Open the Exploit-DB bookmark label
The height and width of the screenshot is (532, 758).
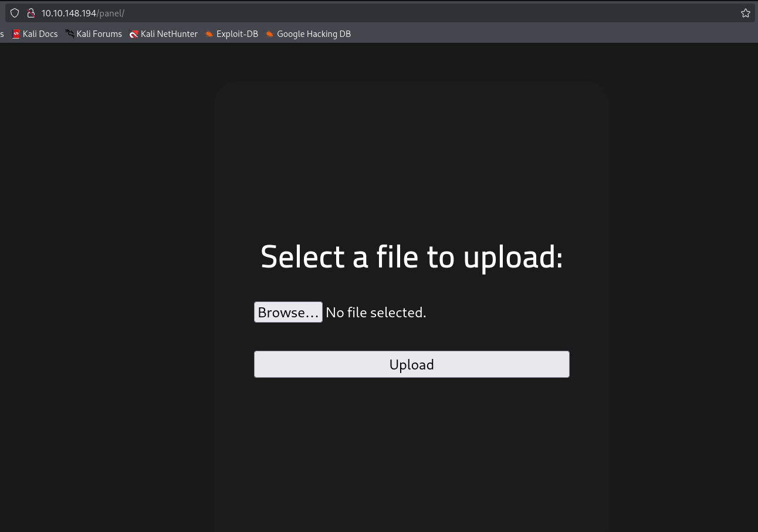[237, 34]
